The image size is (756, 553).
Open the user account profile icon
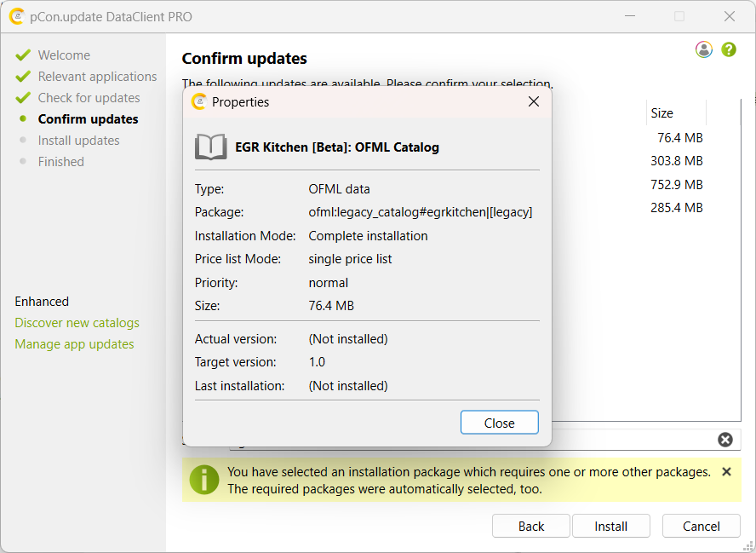pos(704,49)
